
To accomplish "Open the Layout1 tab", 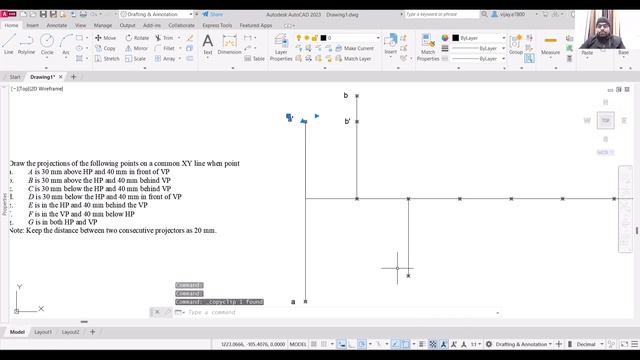I will 43,332.
